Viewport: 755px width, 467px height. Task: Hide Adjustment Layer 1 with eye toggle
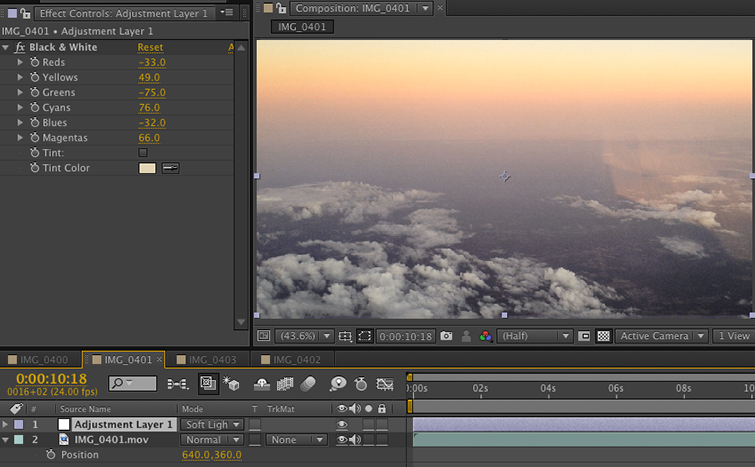[x=342, y=425]
